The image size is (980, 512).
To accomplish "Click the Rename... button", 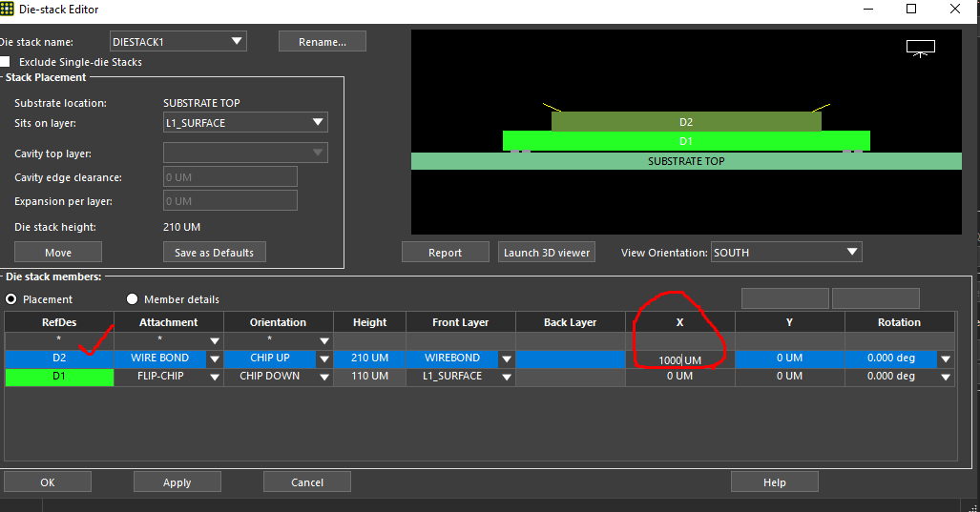I will tap(323, 42).
